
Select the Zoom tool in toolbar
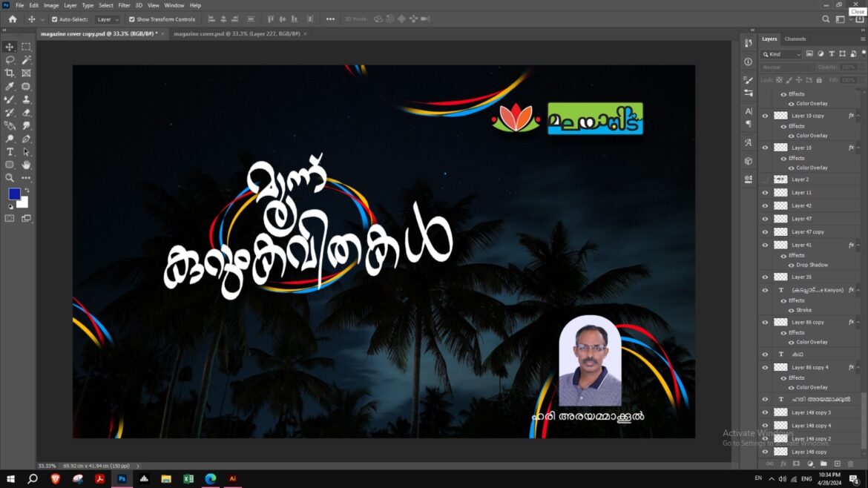click(x=10, y=178)
